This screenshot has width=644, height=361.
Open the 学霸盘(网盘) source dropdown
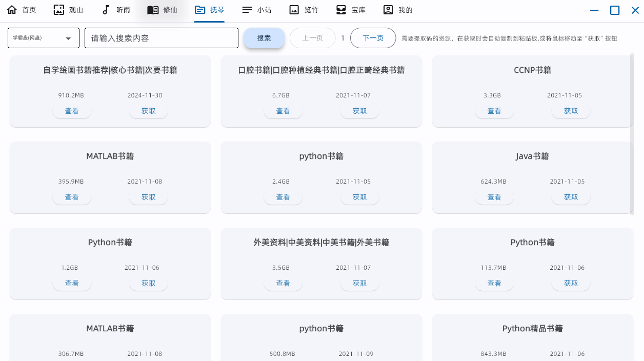pos(43,38)
